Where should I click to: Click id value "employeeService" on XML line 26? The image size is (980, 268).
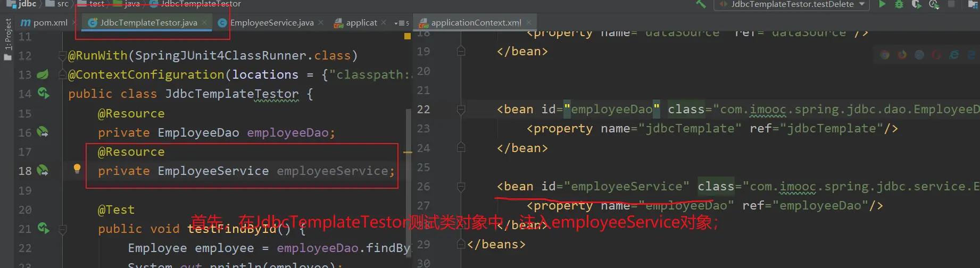[x=627, y=187]
